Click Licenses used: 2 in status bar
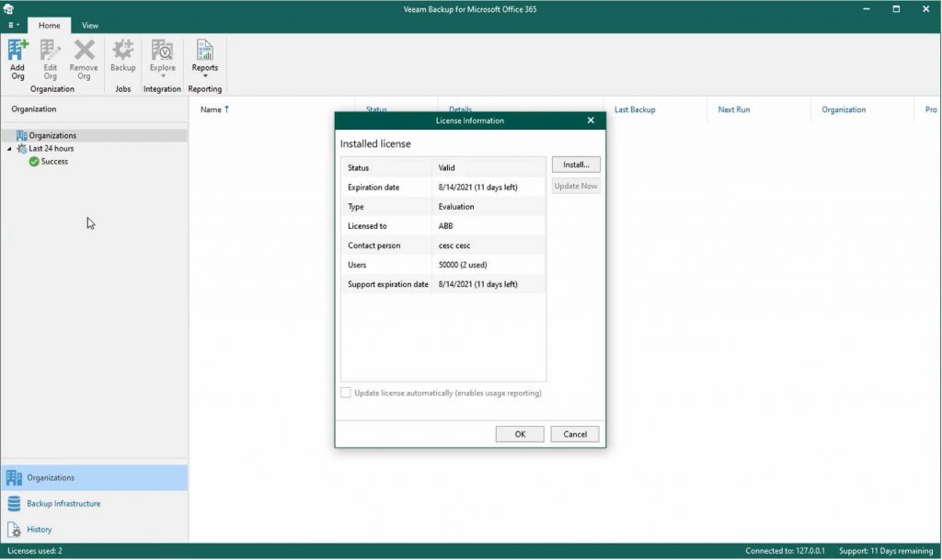The image size is (942, 560). (35, 551)
